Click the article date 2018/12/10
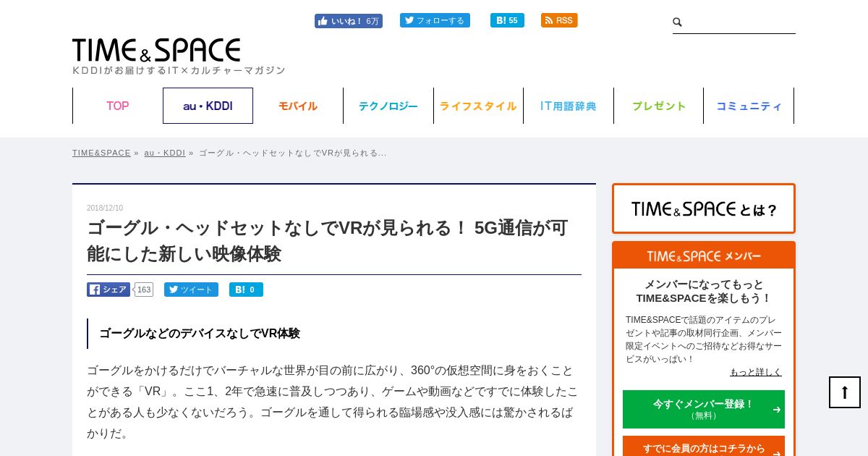The height and width of the screenshot is (456, 868). 105,208
